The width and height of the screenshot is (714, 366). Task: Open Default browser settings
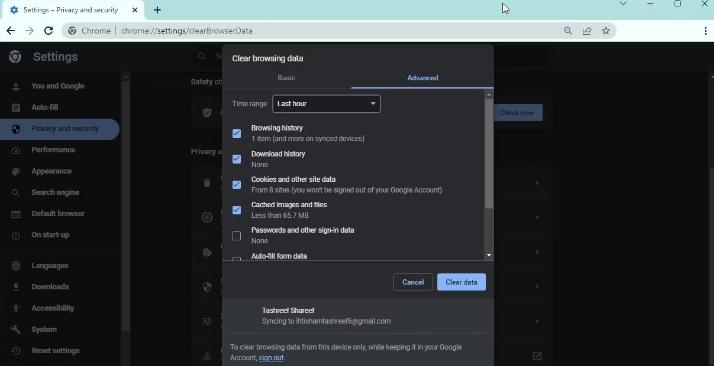[x=58, y=214]
